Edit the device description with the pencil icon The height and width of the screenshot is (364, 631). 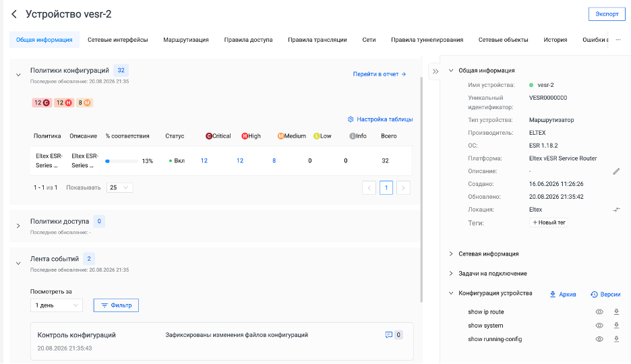(616, 171)
